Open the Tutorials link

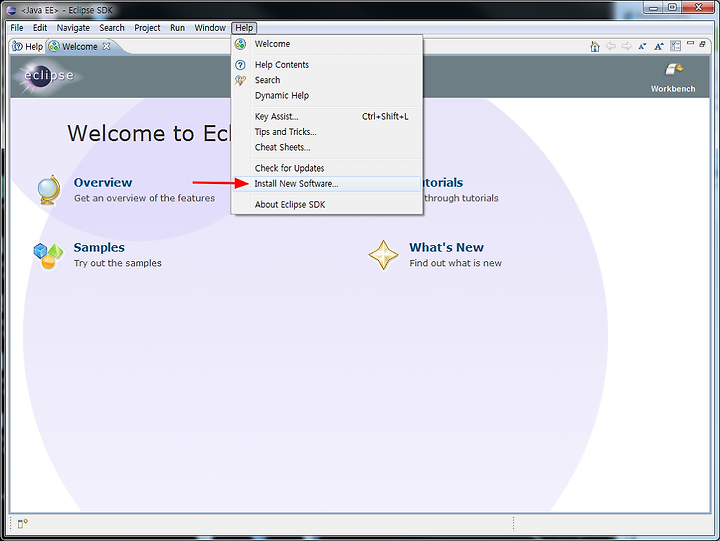click(x=443, y=183)
